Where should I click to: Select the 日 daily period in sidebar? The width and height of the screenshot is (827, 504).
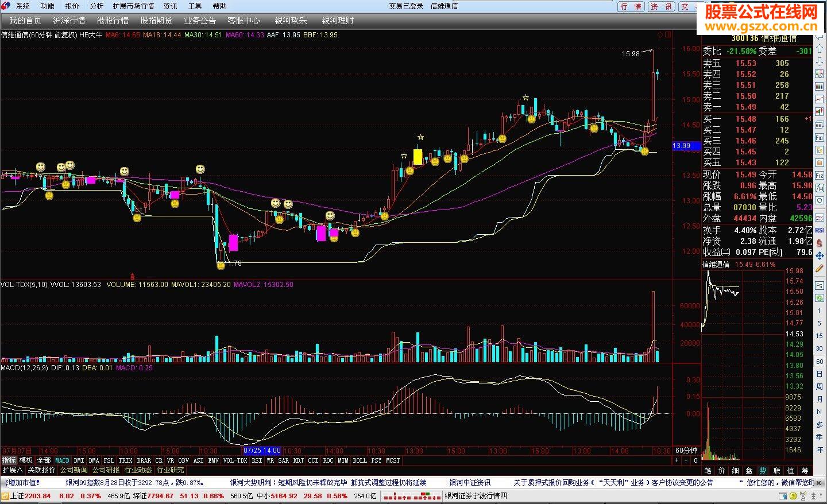[820, 374]
